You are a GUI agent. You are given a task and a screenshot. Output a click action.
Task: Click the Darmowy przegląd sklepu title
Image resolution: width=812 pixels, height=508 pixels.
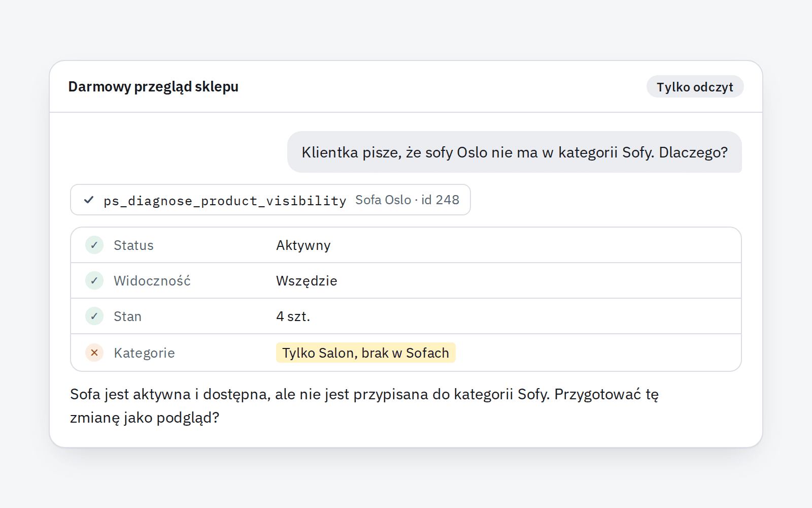click(153, 87)
